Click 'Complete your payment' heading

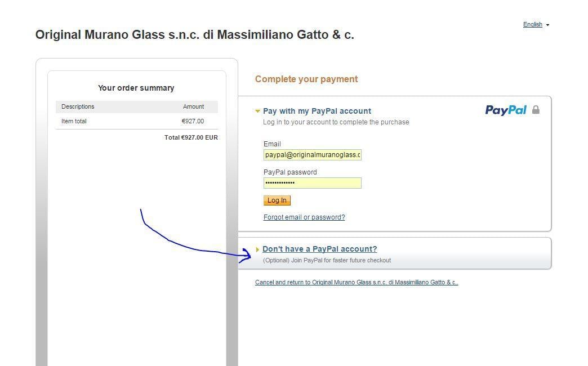click(x=306, y=79)
